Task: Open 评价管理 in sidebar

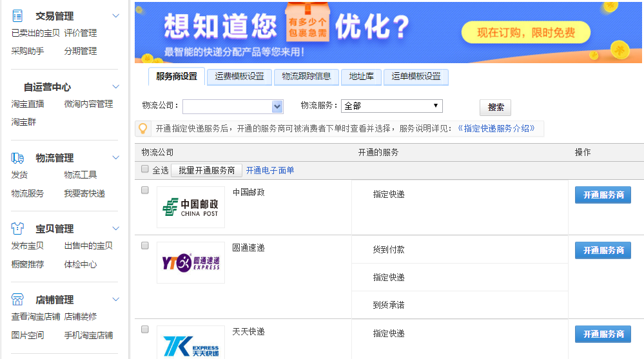Action: click(81, 34)
